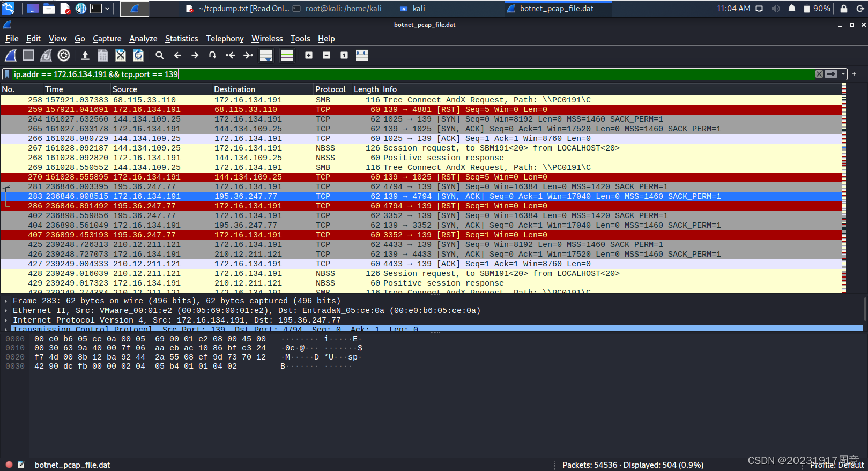Image resolution: width=868 pixels, height=471 pixels.
Task: Zoom in on the main window text
Action: [x=309, y=55]
